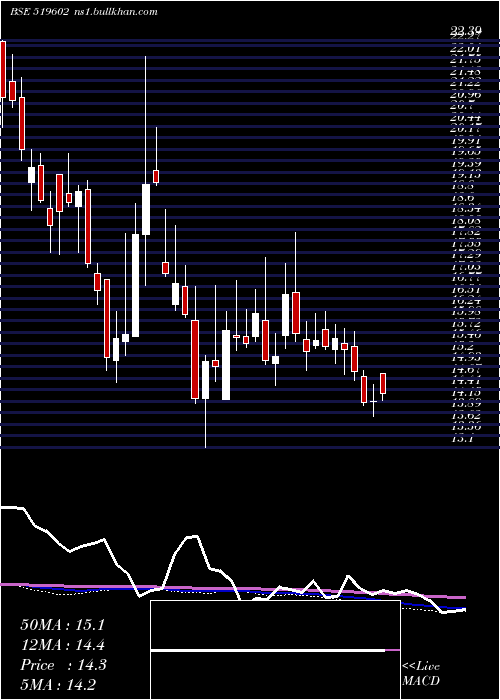Click the 19.91 price axis label

click(x=465, y=142)
